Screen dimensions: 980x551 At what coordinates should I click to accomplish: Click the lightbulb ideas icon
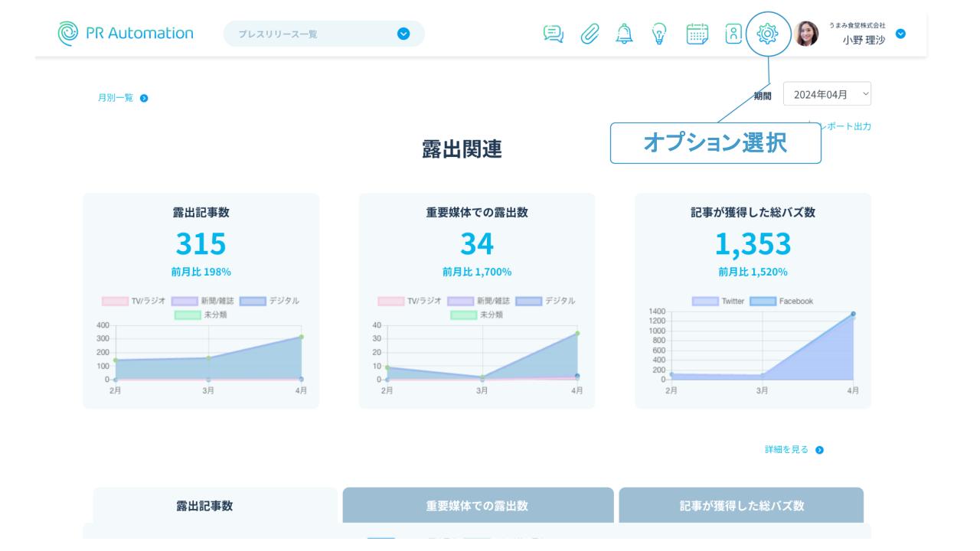coord(661,33)
